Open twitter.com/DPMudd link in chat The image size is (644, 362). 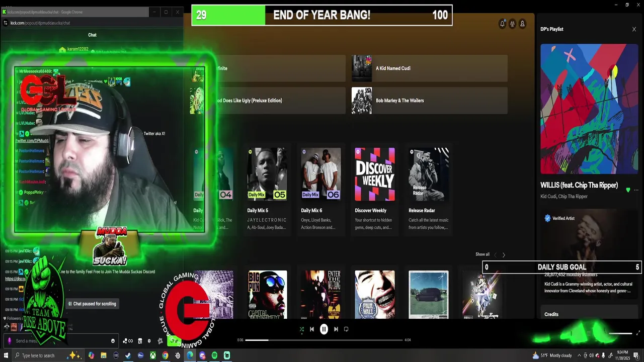pos(32,141)
